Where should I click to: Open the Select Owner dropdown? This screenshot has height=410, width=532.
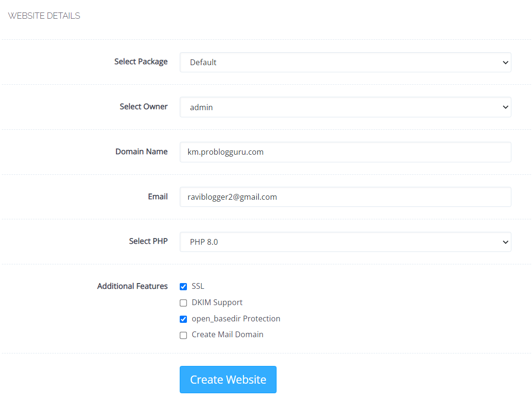point(345,107)
